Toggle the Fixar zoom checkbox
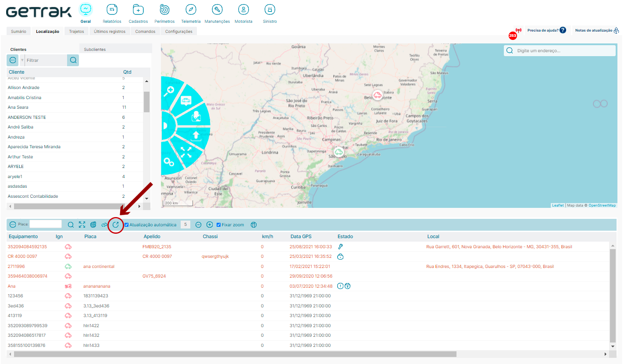 click(218, 225)
